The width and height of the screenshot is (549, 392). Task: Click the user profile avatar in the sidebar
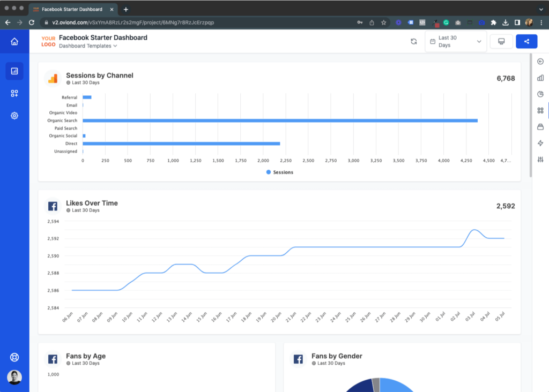pos(14,378)
